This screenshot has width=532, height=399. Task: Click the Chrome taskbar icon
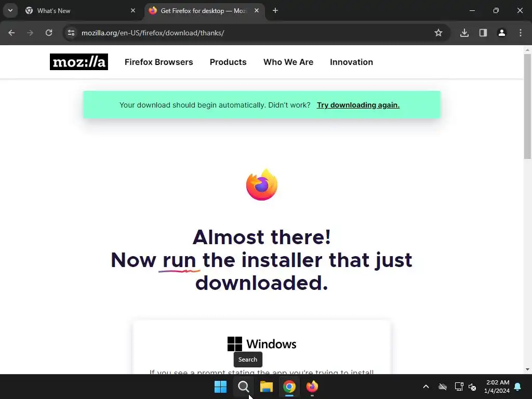tap(289, 387)
